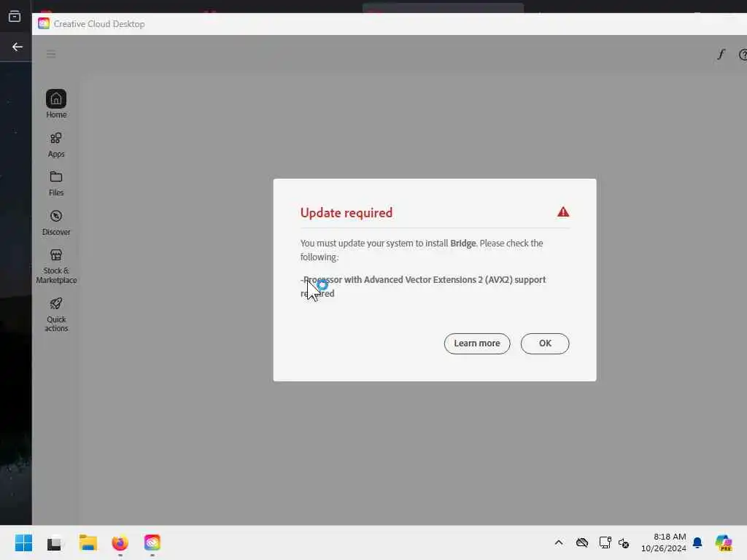This screenshot has width=747, height=560.
Task: Click the cloud sync-off tray icon
Action: [x=582, y=542]
